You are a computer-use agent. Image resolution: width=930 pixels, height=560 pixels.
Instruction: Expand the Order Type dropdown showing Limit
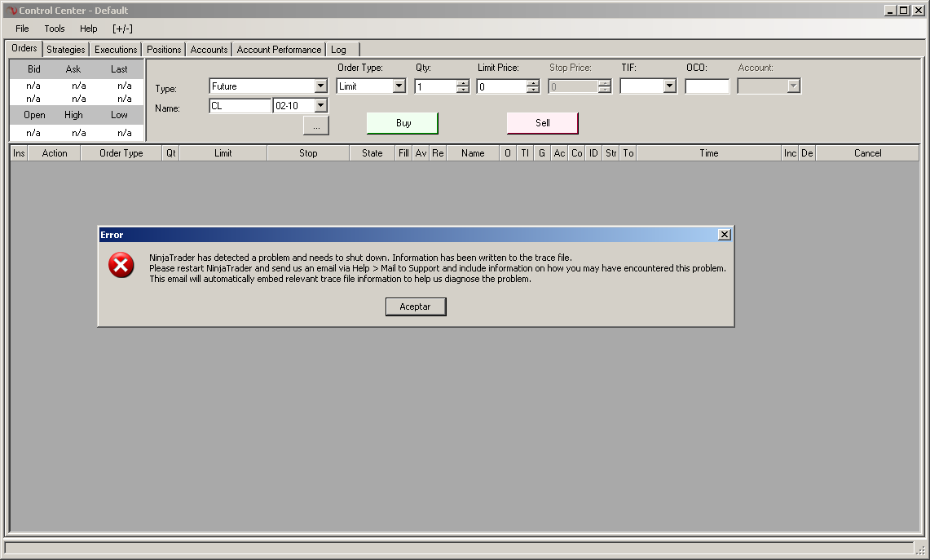pos(399,86)
